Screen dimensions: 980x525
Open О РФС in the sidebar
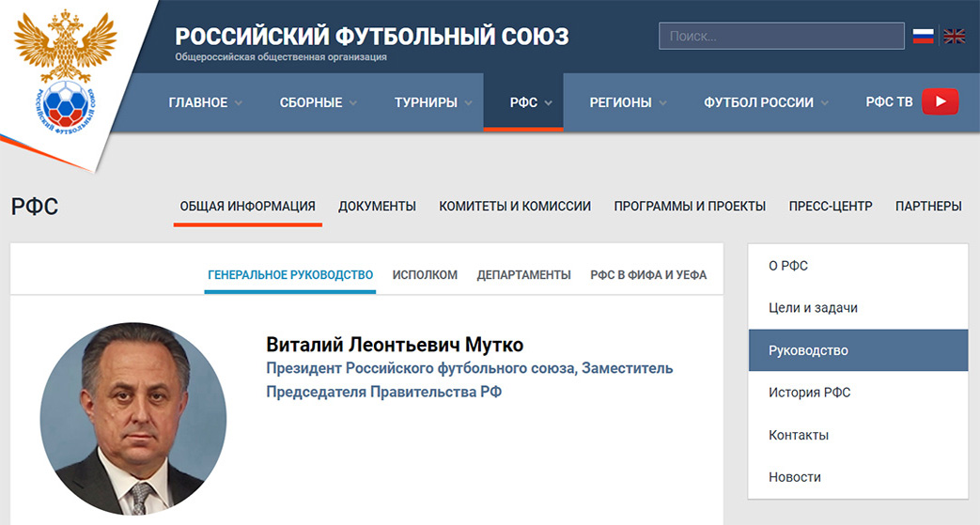[858, 266]
